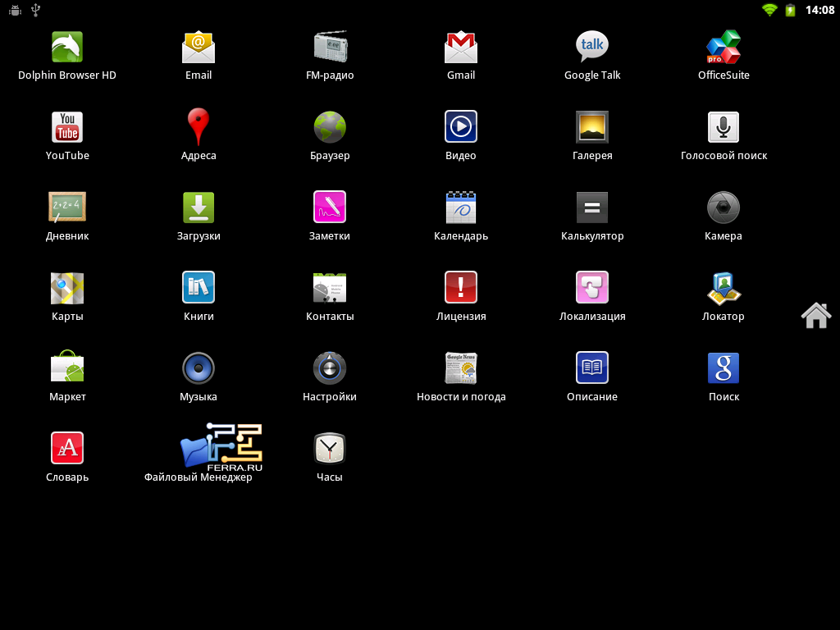Launch the Маркет store
The image size is (840, 630).
[67, 369]
